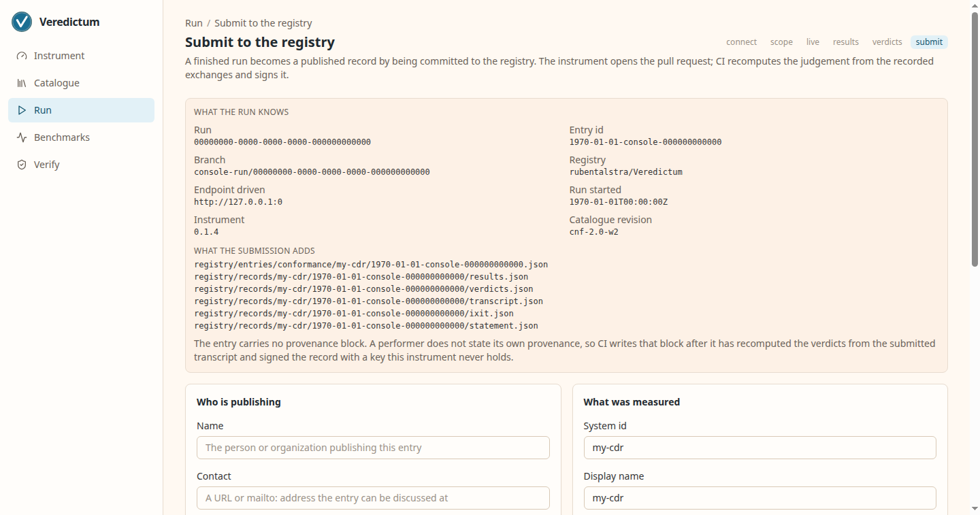Click the System id input field
This screenshot has height=515, width=980.
(x=759, y=448)
